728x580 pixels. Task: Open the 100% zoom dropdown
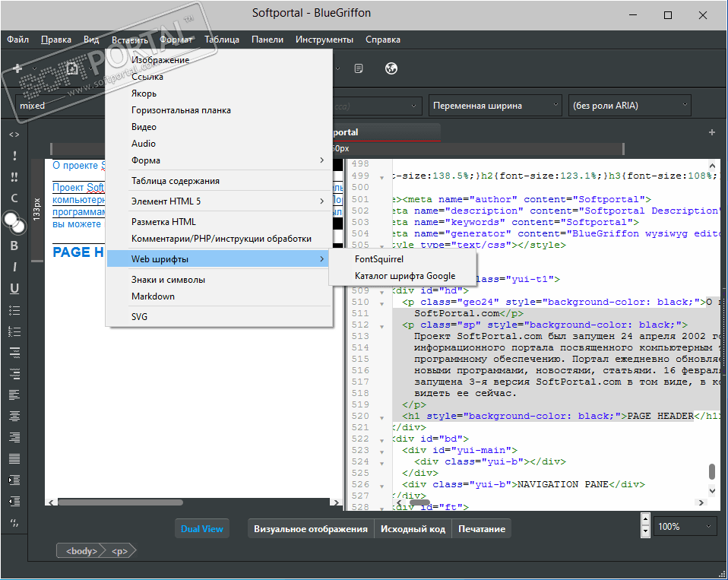click(x=685, y=526)
